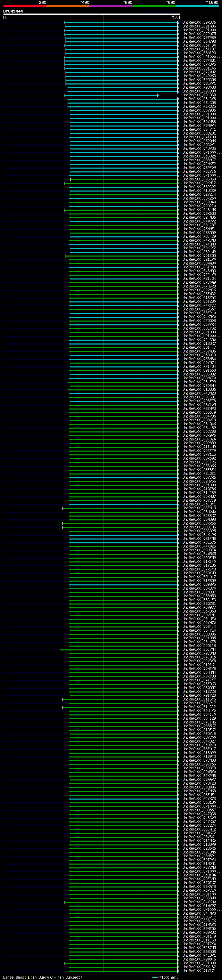Select the UniRef100_Q0JDG8 label
222x980 pixels.
tap(199, 95)
